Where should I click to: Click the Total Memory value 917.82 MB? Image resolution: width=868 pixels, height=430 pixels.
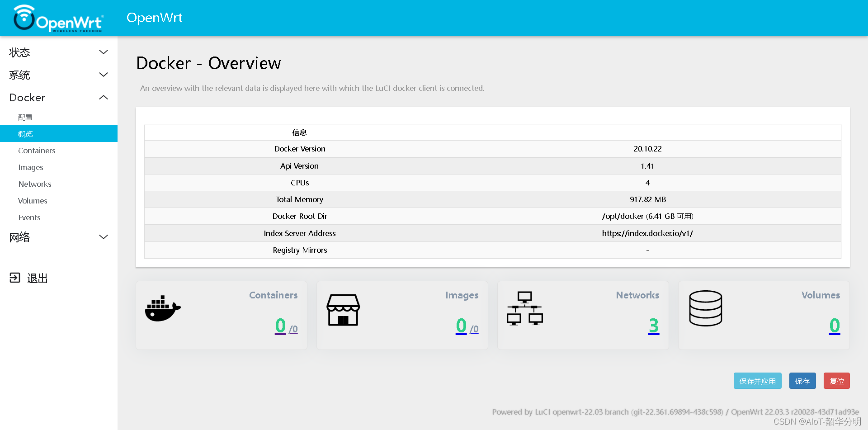click(x=647, y=199)
